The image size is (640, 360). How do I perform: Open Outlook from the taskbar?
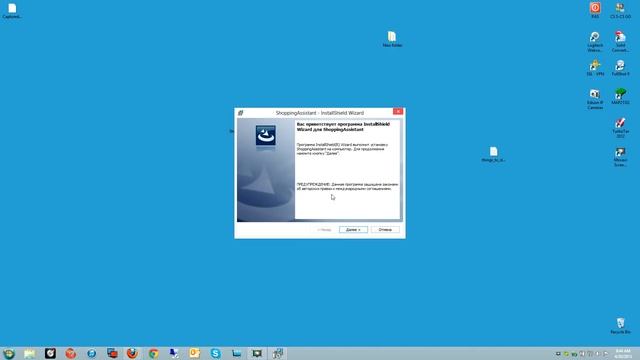pyautogui.click(x=195, y=353)
